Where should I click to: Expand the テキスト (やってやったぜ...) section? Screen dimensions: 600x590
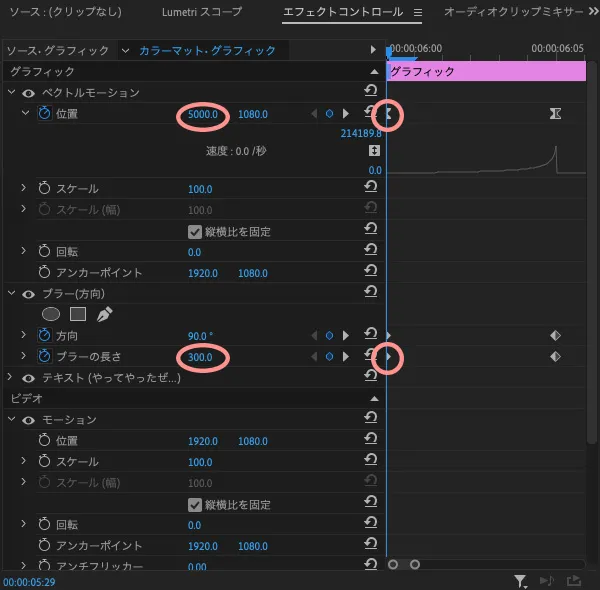coord(11,378)
